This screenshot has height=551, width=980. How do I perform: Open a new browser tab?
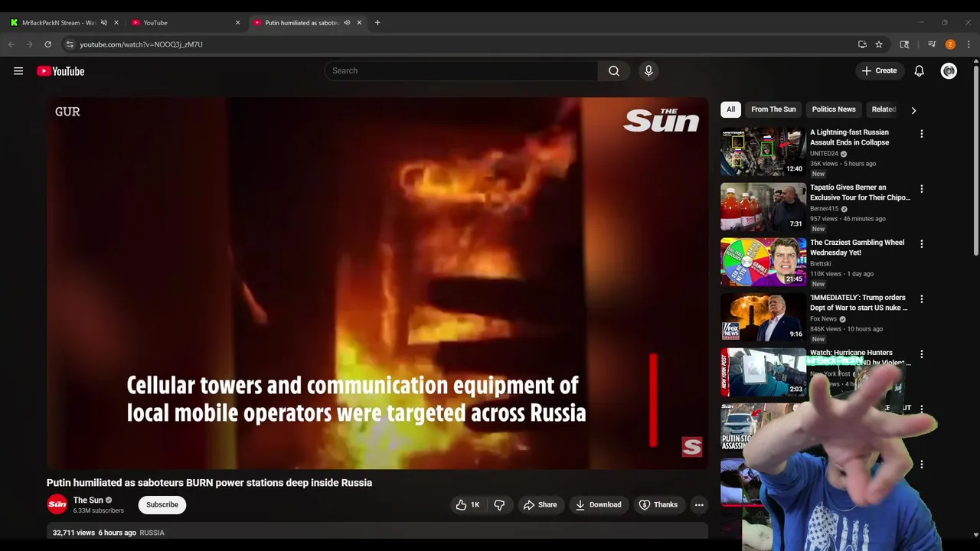tap(377, 22)
